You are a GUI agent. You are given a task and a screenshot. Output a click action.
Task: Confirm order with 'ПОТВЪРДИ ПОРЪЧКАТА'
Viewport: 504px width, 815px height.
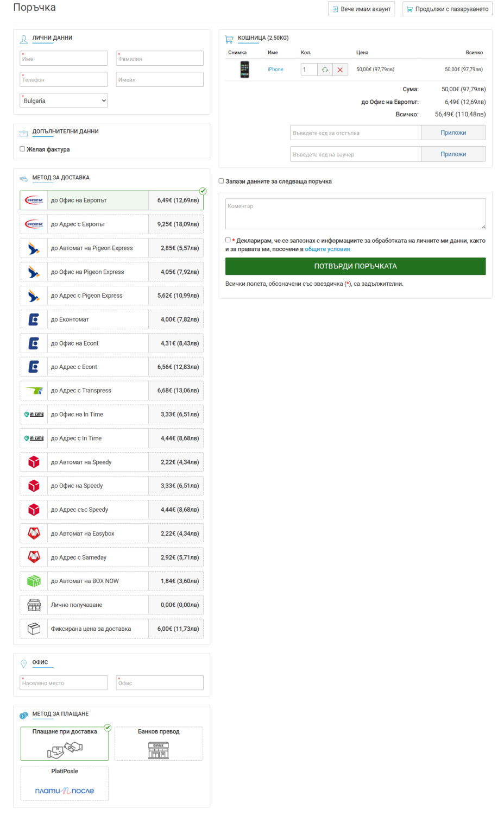[x=355, y=266]
